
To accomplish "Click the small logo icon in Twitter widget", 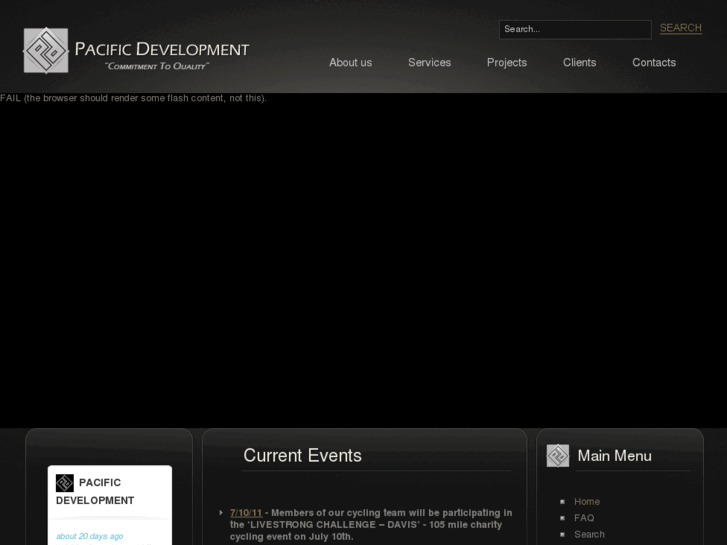I will [65, 483].
